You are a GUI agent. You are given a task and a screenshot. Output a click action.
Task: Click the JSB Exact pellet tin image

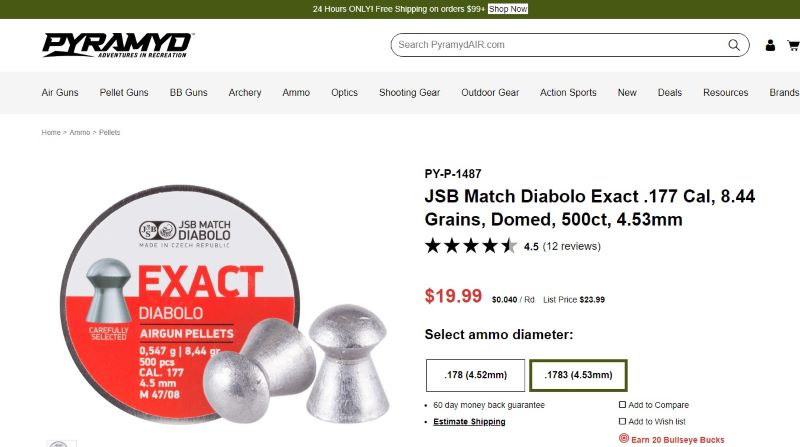click(224, 305)
